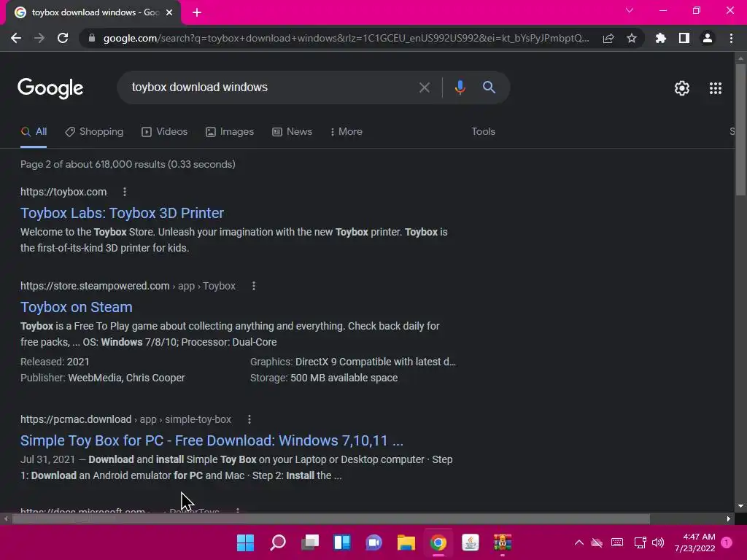Open the Toybox on Steam link

76,307
